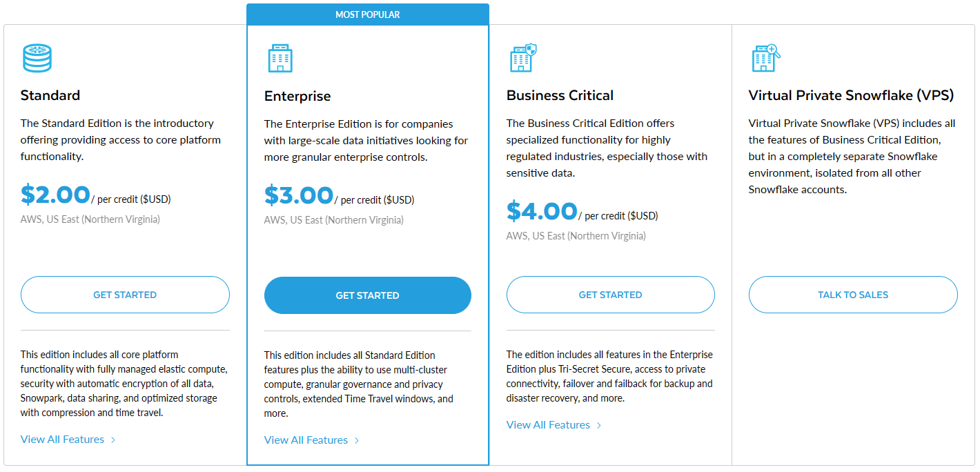The height and width of the screenshot is (472, 980).
Task: Click Get Started for Business Critical
Action: [x=610, y=295]
